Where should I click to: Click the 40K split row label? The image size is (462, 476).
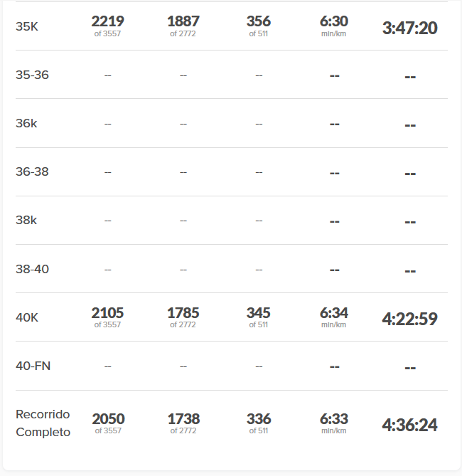tap(27, 317)
